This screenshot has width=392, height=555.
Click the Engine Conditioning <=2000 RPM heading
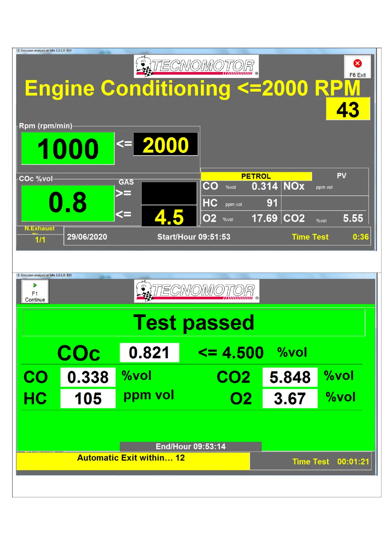(x=193, y=88)
